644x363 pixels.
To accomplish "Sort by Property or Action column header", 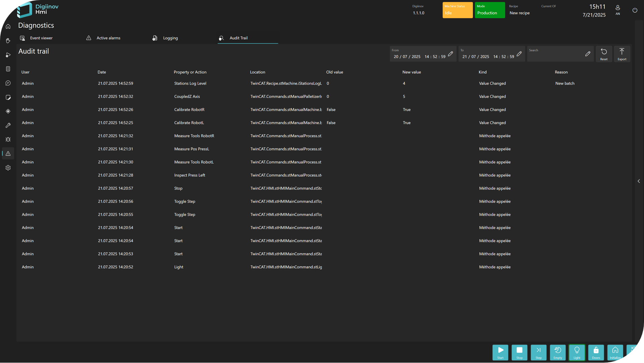I will pyautogui.click(x=190, y=72).
